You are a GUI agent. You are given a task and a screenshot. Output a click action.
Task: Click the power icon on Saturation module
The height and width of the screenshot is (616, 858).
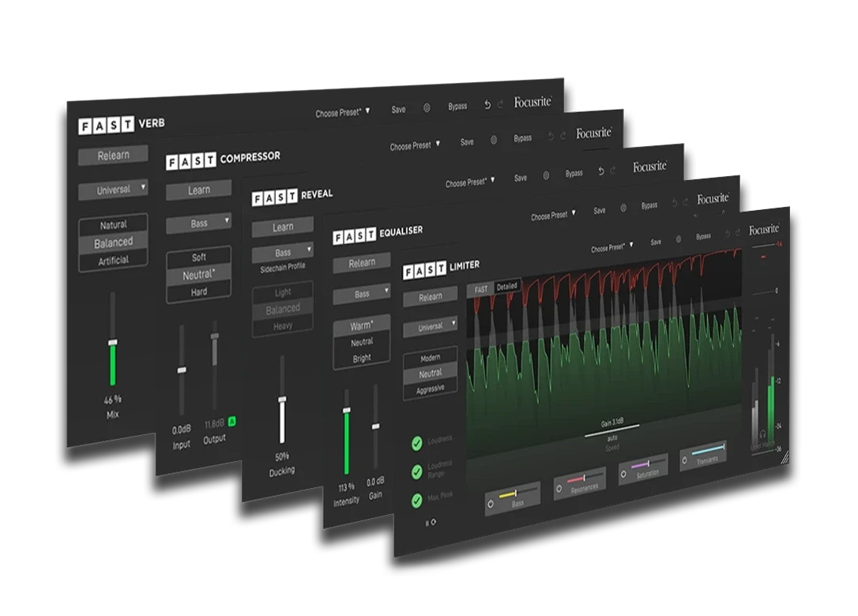(x=625, y=474)
